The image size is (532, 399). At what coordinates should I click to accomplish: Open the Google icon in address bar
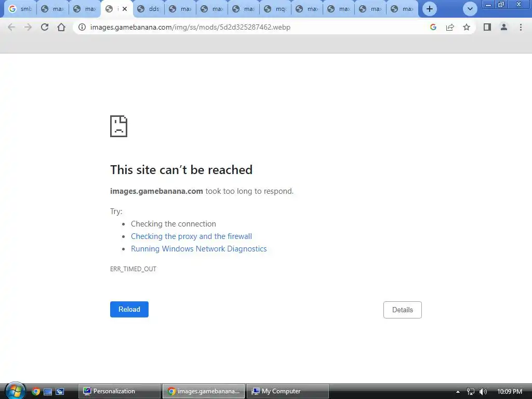[x=433, y=27]
